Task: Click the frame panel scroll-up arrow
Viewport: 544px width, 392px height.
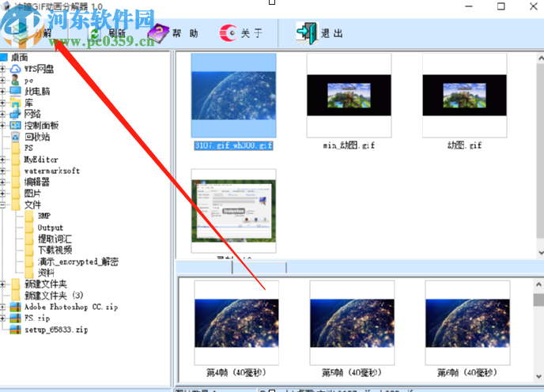Action: click(538, 285)
